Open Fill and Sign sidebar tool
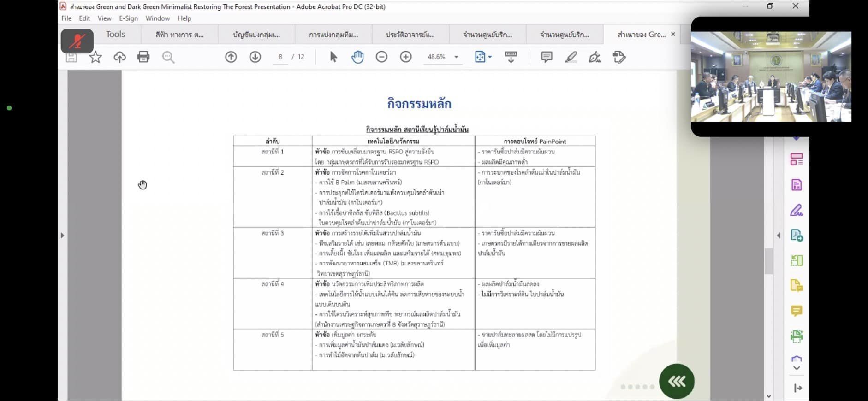The image size is (868, 401). click(x=797, y=210)
